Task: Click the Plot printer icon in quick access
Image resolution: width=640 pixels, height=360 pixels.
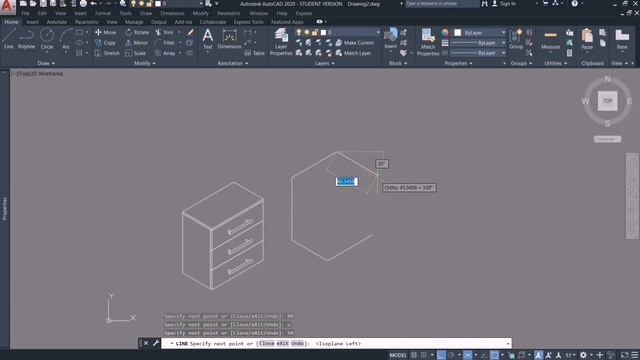Action: (x=83, y=4)
